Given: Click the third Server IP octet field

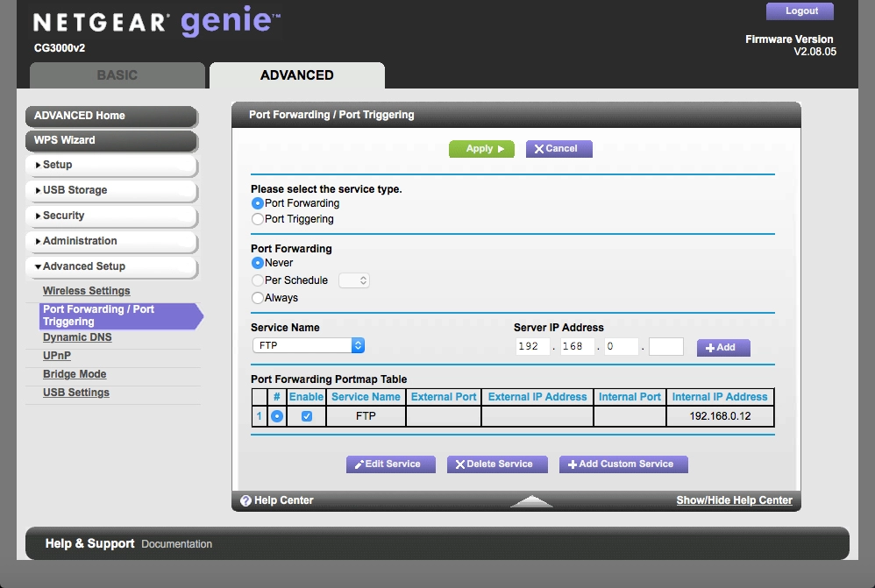Looking at the screenshot, I should click(622, 346).
